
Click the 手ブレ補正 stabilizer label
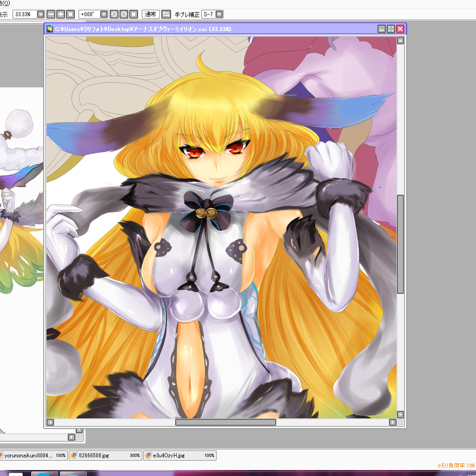point(187,14)
